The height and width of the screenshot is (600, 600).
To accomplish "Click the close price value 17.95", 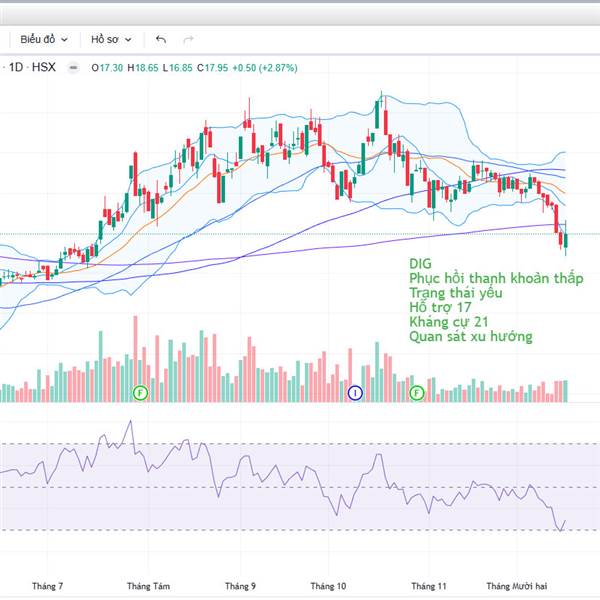I will pyautogui.click(x=217, y=68).
